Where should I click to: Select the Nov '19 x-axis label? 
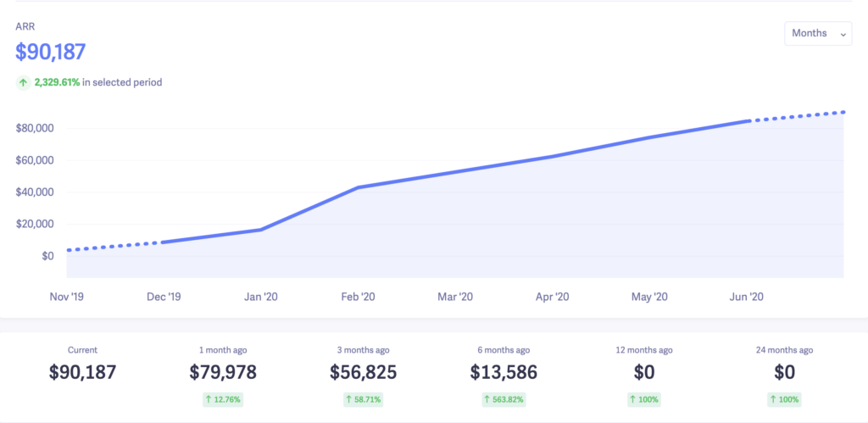pyautogui.click(x=66, y=297)
